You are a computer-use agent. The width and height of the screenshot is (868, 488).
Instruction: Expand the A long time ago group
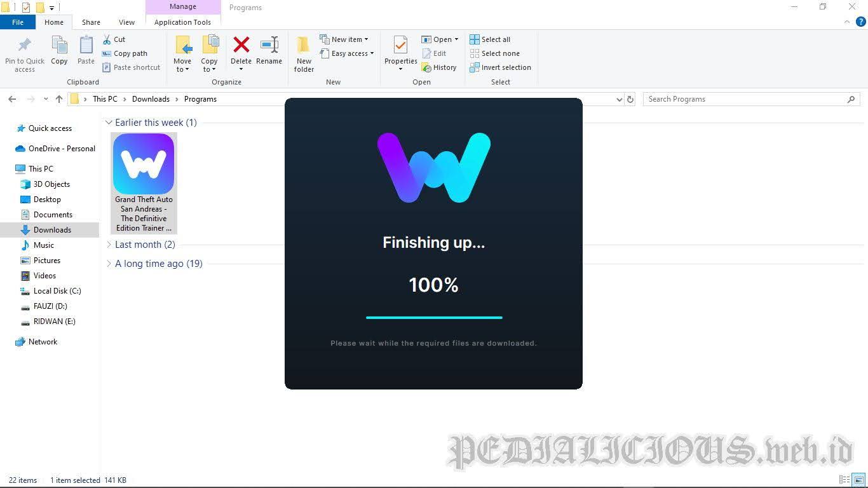point(109,264)
